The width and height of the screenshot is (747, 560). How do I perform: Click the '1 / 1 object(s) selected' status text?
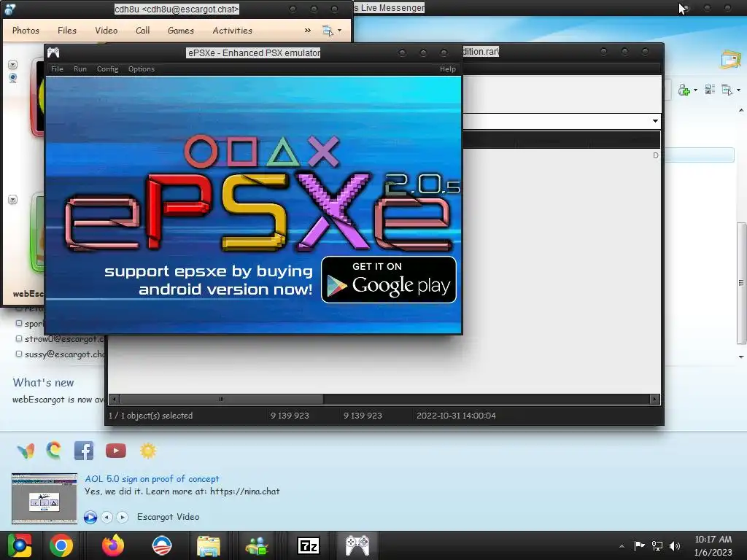150,416
